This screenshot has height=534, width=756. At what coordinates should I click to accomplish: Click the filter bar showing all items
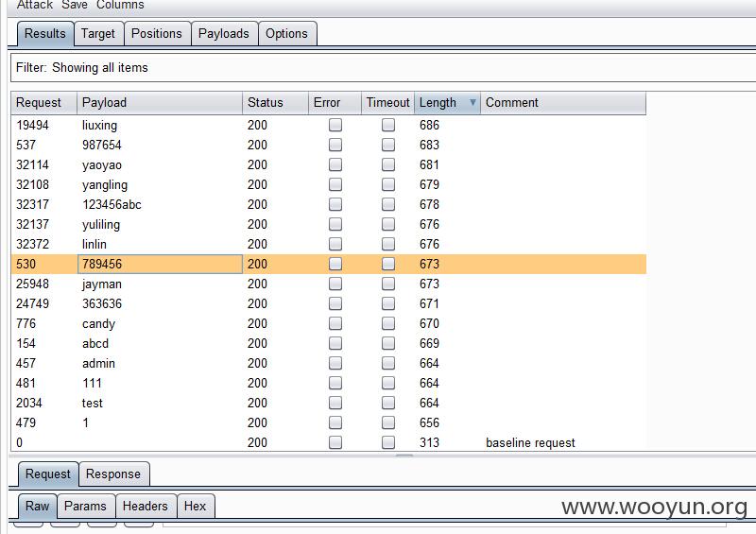tap(384, 67)
